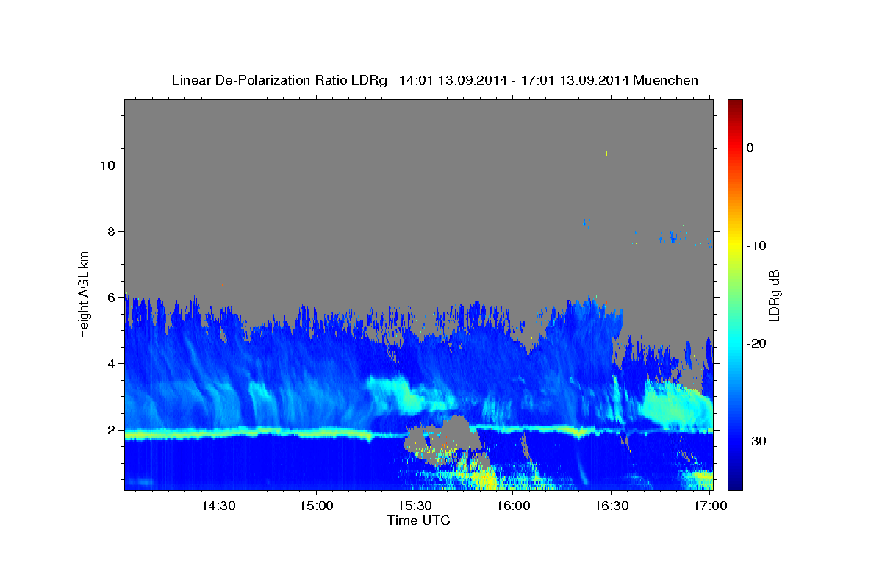Click the 16:30 time tick label
Image resolution: width=882 pixels, height=588 pixels.
(x=612, y=506)
